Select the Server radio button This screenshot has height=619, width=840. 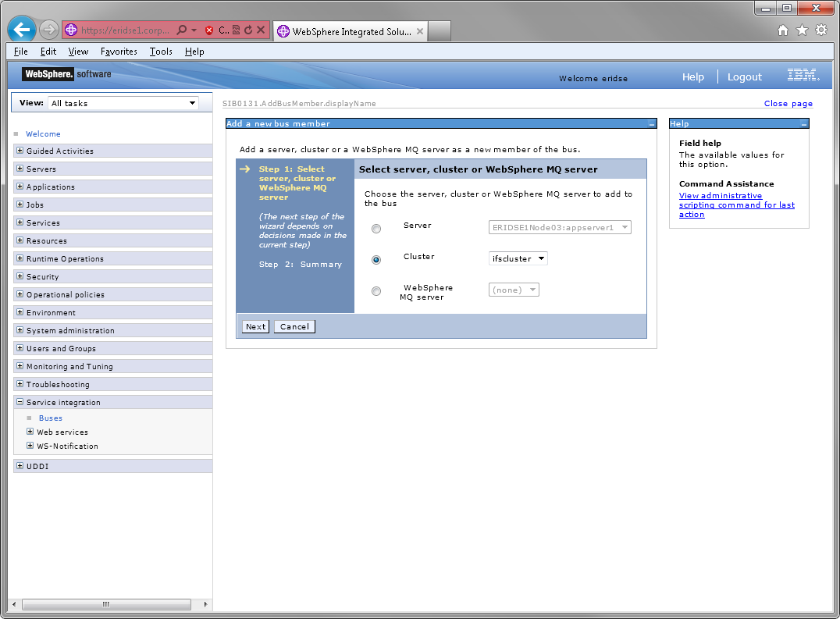point(376,229)
